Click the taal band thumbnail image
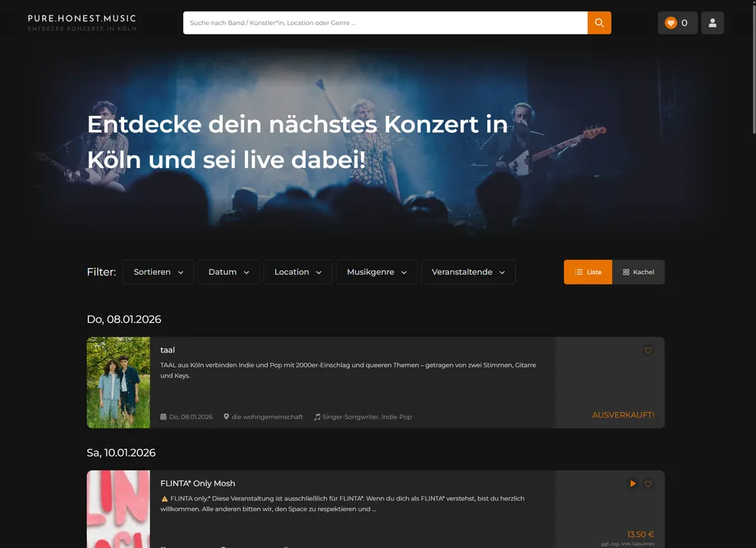 pos(118,383)
